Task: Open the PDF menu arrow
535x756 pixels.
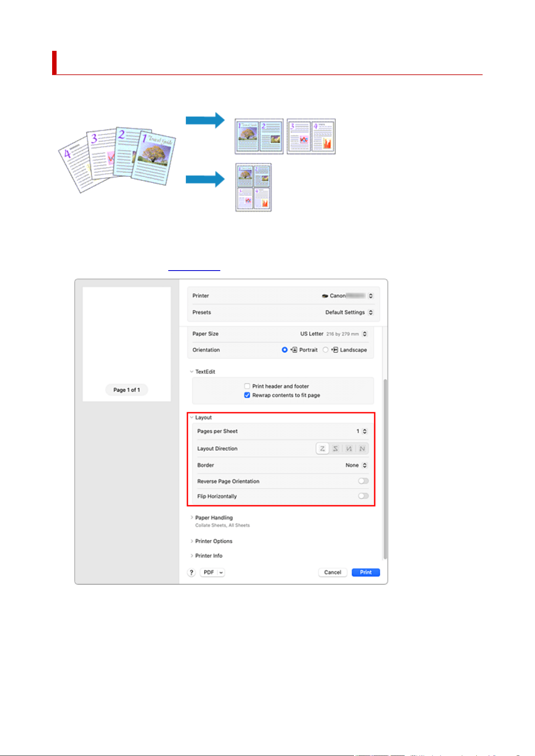Action: coord(221,572)
